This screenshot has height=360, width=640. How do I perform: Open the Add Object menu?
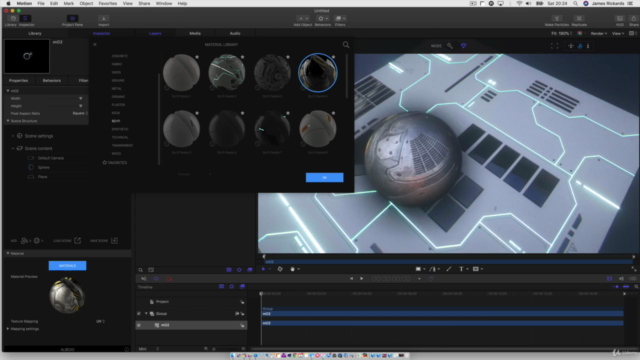click(303, 19)
